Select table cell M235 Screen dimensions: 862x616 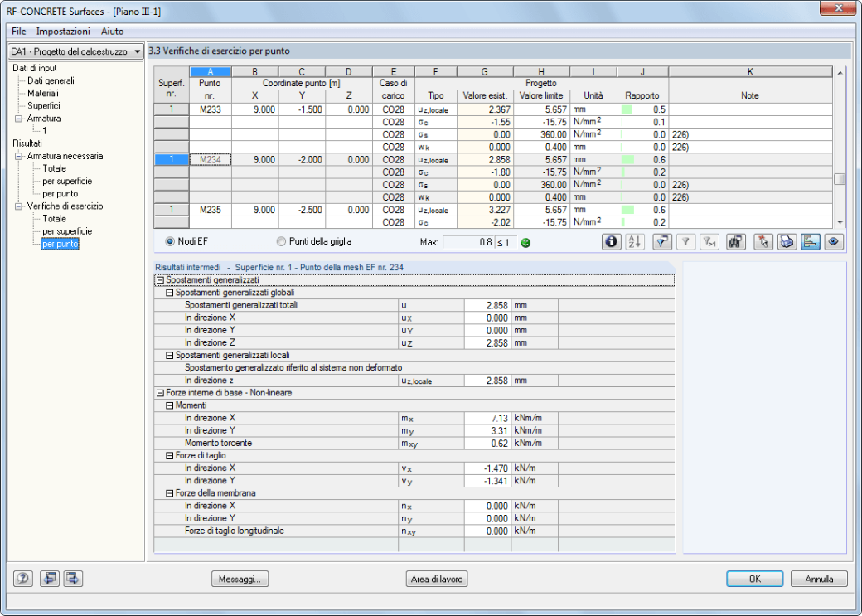pos(211,210)
